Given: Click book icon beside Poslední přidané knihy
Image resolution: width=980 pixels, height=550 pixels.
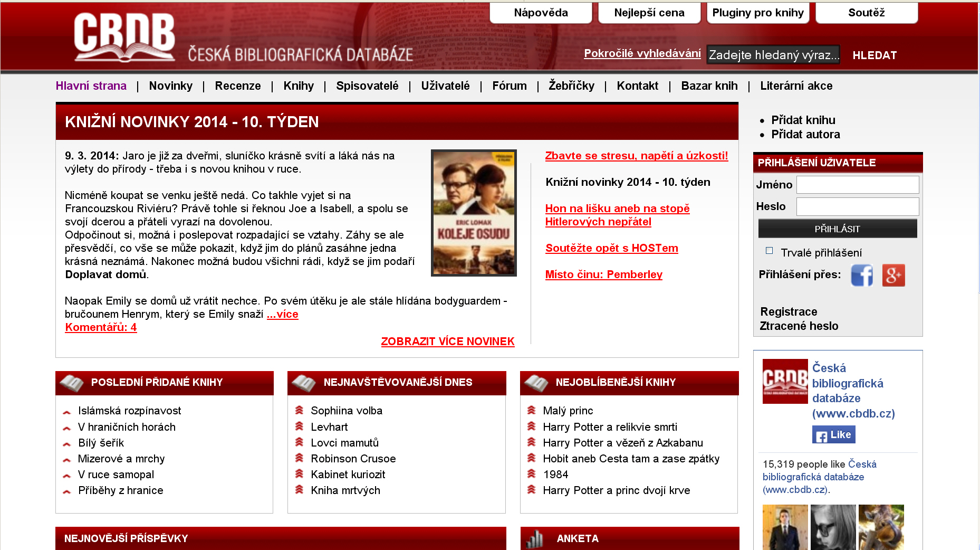Looking at the screenshot, I should point(72,383).
